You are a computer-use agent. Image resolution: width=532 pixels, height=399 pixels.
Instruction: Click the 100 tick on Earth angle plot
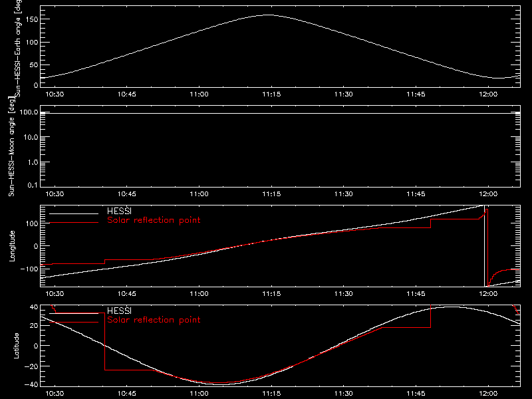click(x=32, y=43)
